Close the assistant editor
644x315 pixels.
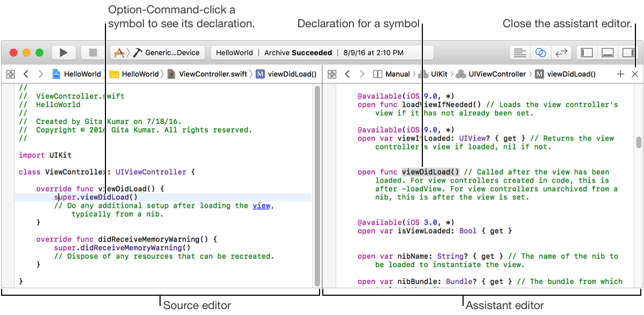(x=635, y=74)
